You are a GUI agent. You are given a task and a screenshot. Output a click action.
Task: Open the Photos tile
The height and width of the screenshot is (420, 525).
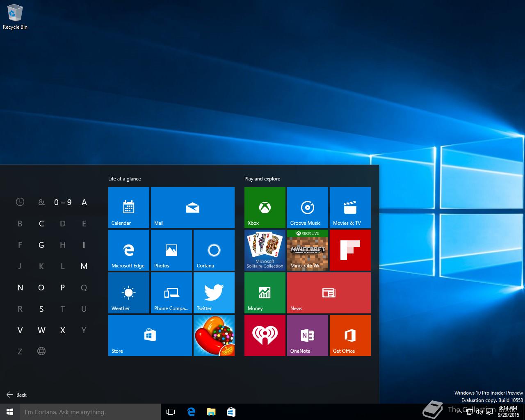(171, 250)
